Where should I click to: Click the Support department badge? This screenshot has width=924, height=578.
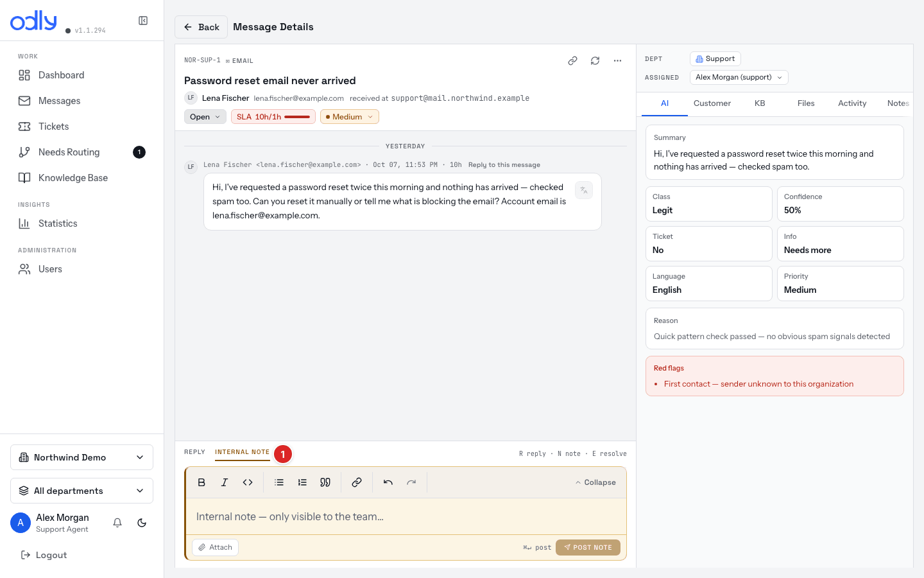[715, 58]
